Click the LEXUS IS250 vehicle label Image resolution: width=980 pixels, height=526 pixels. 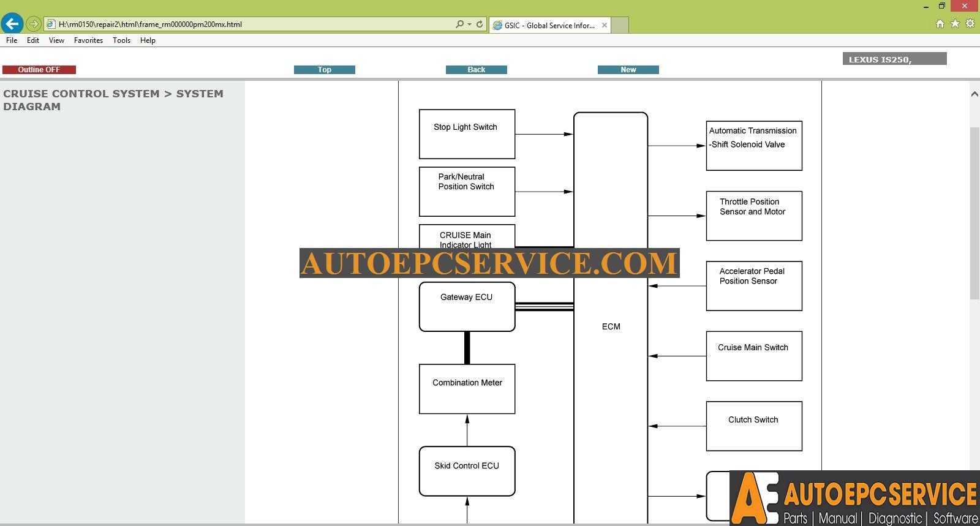click(894, 59)
